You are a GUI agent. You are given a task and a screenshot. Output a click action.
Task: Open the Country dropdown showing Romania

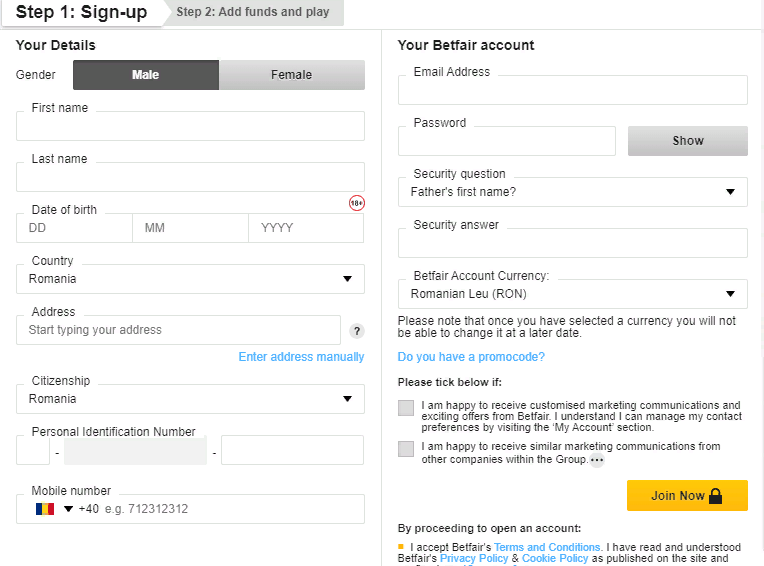(190, 279)
